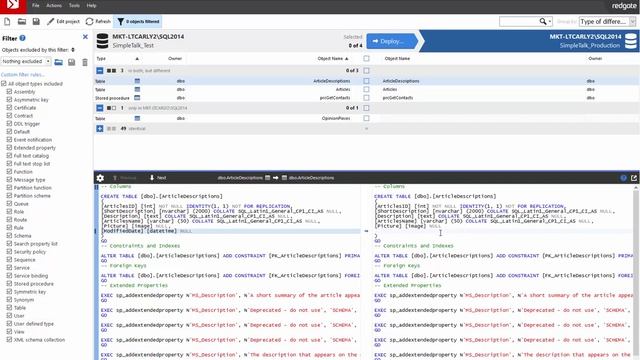This screenshot has width=640, height=360.
Task: Select all objects with the header checkbox
Action: coord(367,58)
